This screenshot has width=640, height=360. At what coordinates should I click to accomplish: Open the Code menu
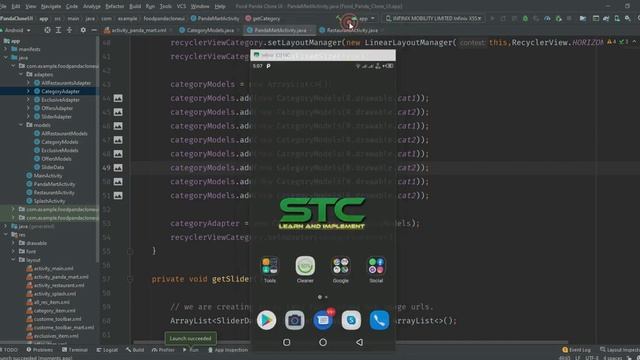point(71,6)
